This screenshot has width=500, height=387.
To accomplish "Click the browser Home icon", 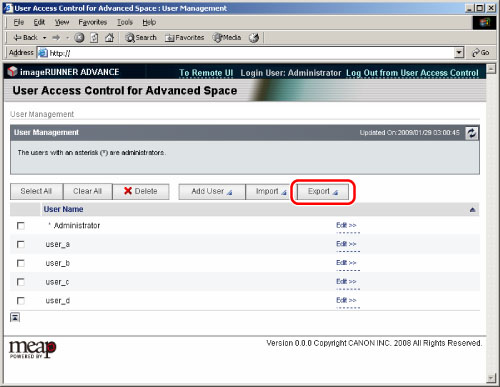I will [109, 38].
